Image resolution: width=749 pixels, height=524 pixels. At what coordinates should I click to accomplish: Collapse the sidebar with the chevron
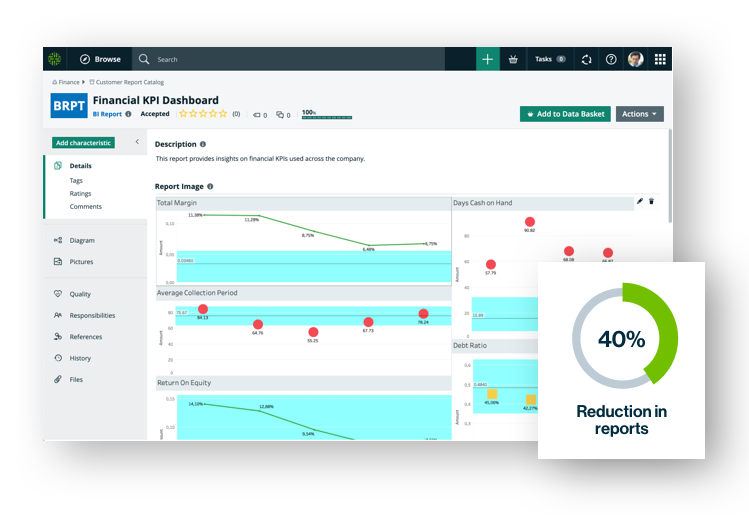[x=137, y=141]
